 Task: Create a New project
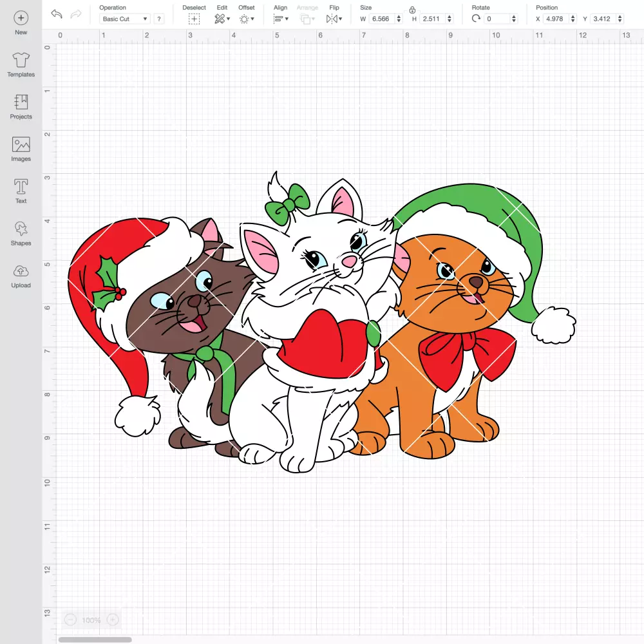pos(21,23)
